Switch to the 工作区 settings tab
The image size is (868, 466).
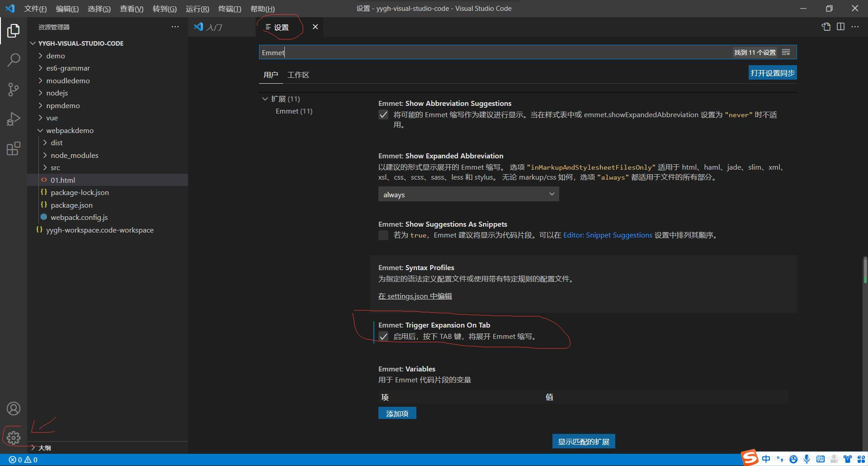[298, 75]
